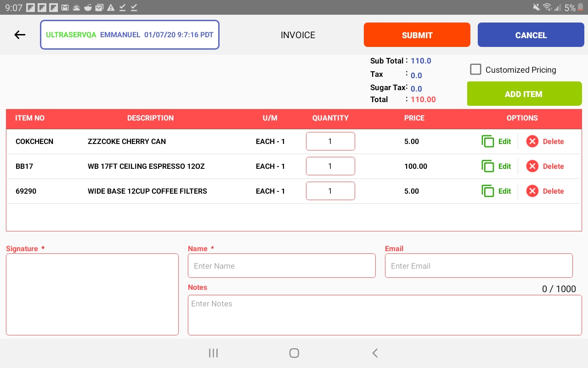Screen dimensions: 588x368
Task: Focus the Enter Email field
Action: pos(479,266)
